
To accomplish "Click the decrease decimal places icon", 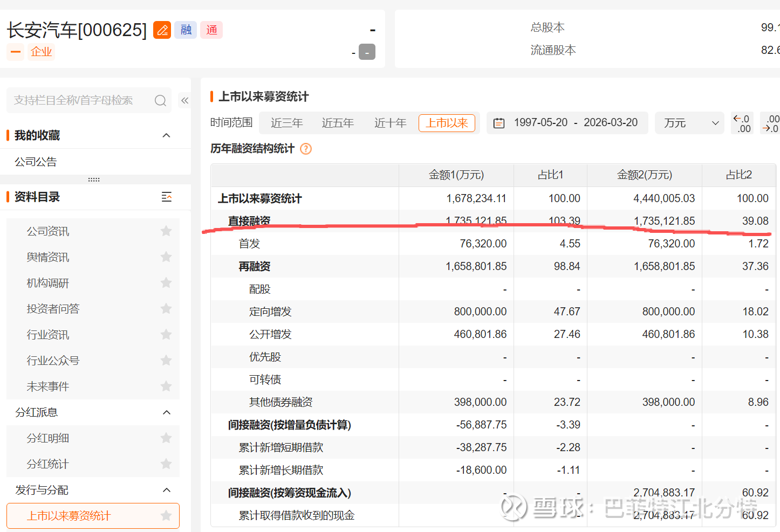I will tap(742, 123).
